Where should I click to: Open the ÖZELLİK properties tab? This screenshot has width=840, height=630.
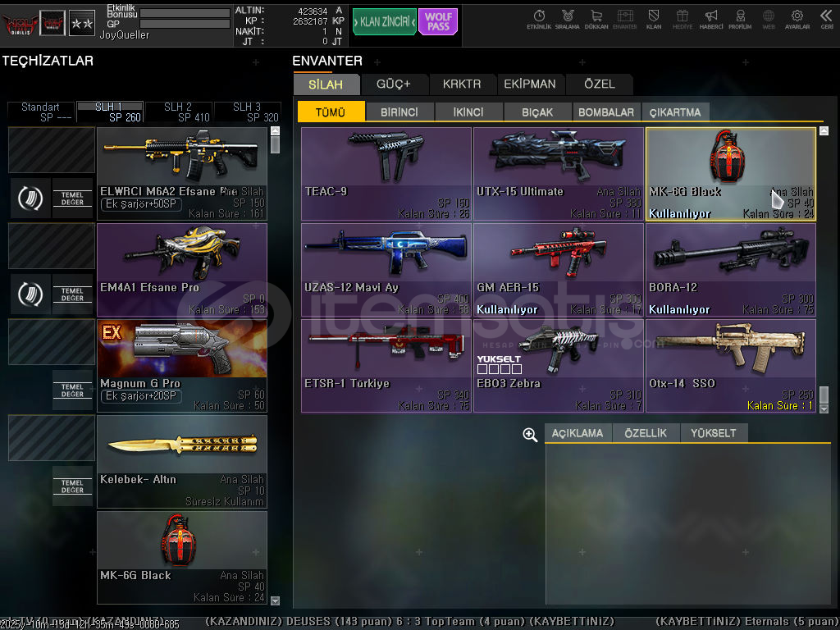pyautogui.click(x=646, y=433)
